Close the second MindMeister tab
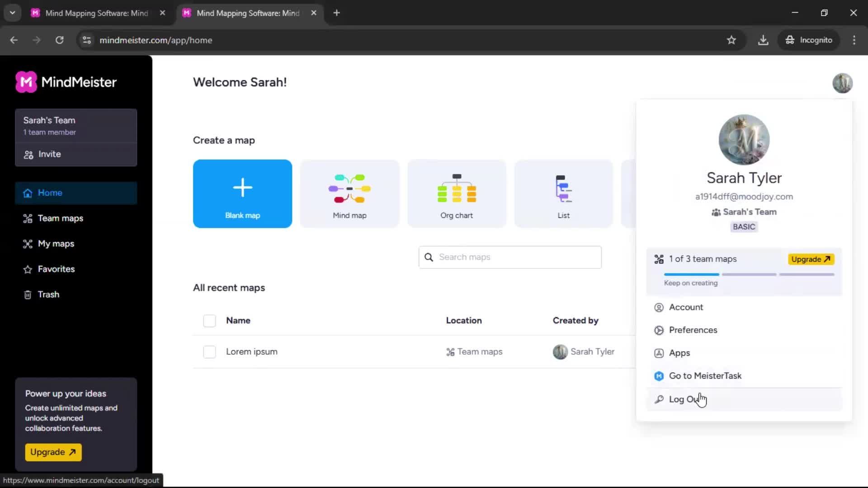Image resolution: width=868 pixels, height=488 pixels. pyautogui.click(x=314, y=13)
